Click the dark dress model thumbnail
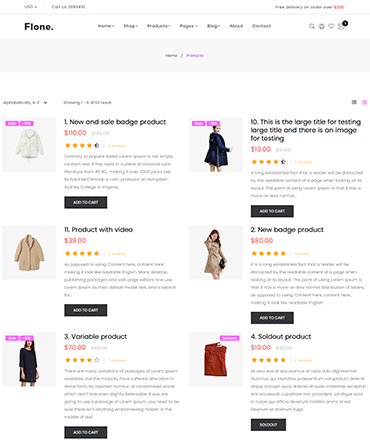 [29, 359]
